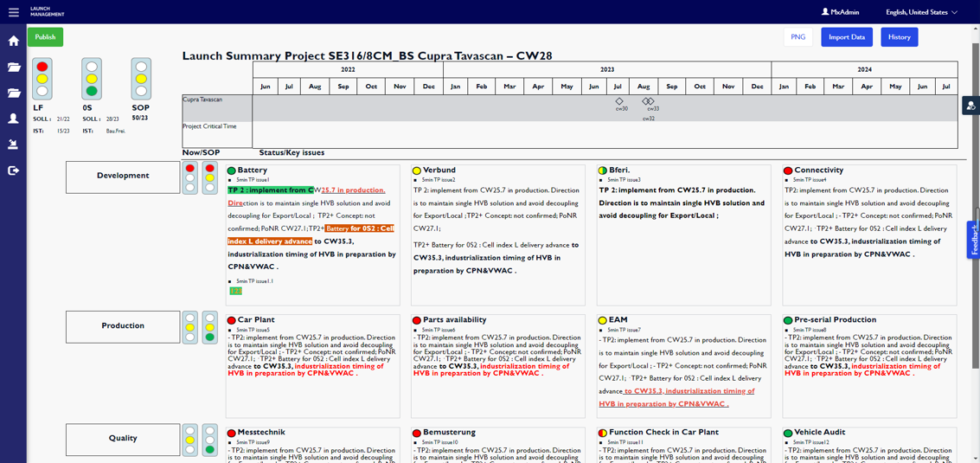980x463 pixels.
Task: Open the second folder icon in sidebar
Action: (13, 93)
